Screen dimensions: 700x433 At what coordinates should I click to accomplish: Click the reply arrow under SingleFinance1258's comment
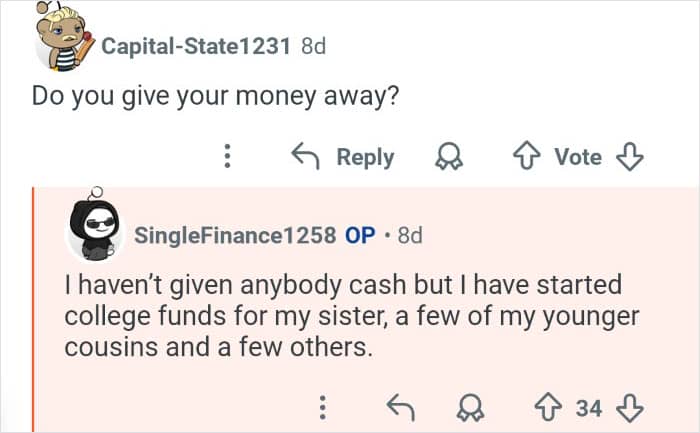pyautogui.click(x=400, y=407)
